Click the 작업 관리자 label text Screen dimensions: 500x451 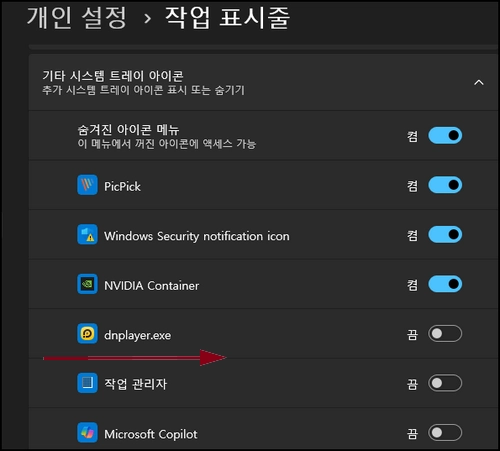135,384
